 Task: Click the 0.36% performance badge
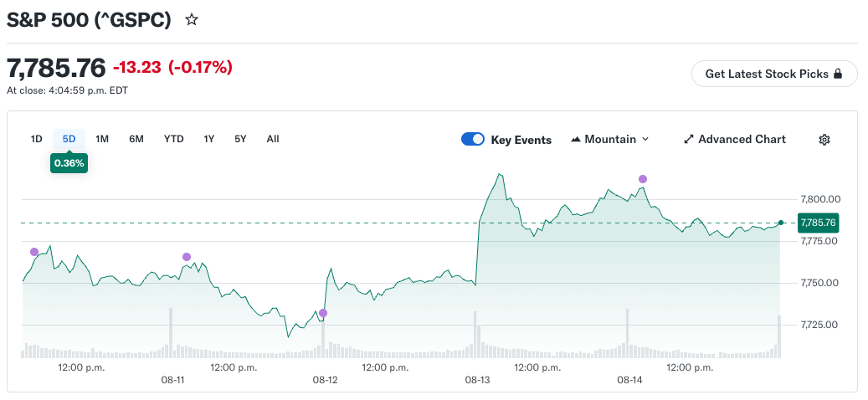click(x=69, y=163)
